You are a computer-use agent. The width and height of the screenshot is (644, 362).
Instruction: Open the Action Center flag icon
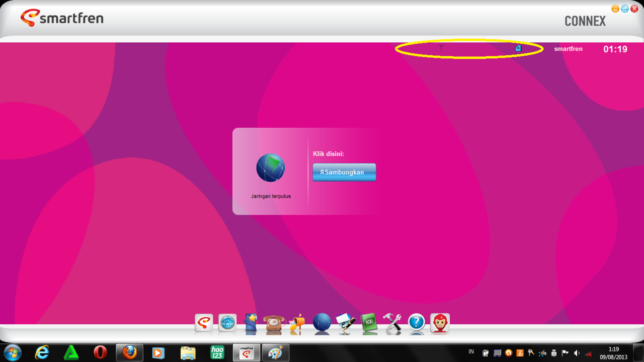tap(565, 353)
